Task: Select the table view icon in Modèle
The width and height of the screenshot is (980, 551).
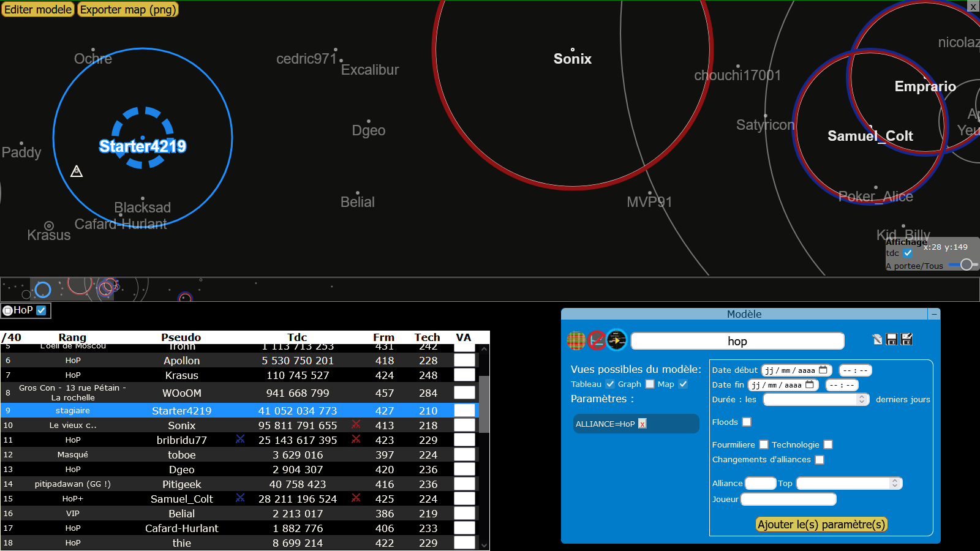Action: pyautogui.click(x=576, y=340)
